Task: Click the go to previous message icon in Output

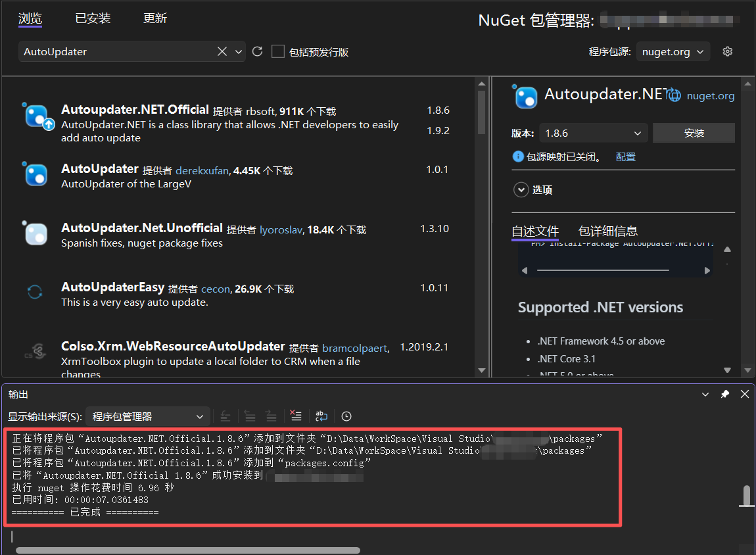Action: tap(225, 416)
